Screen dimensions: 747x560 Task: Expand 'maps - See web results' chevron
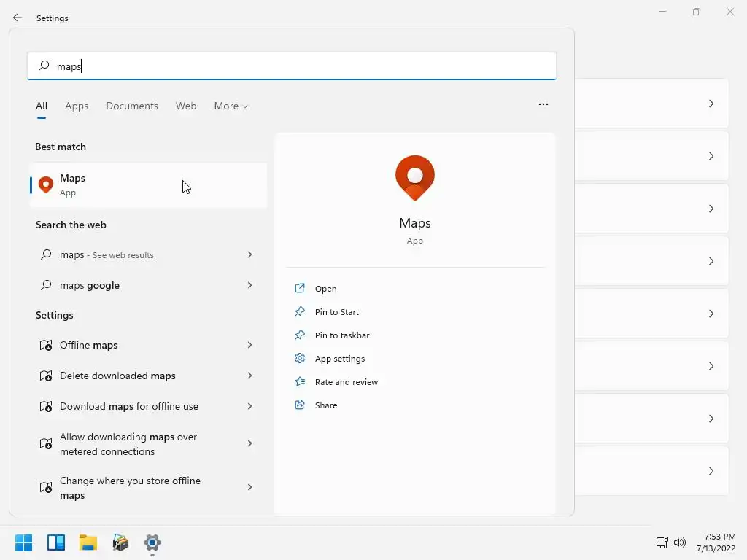(x=249, y=254)
